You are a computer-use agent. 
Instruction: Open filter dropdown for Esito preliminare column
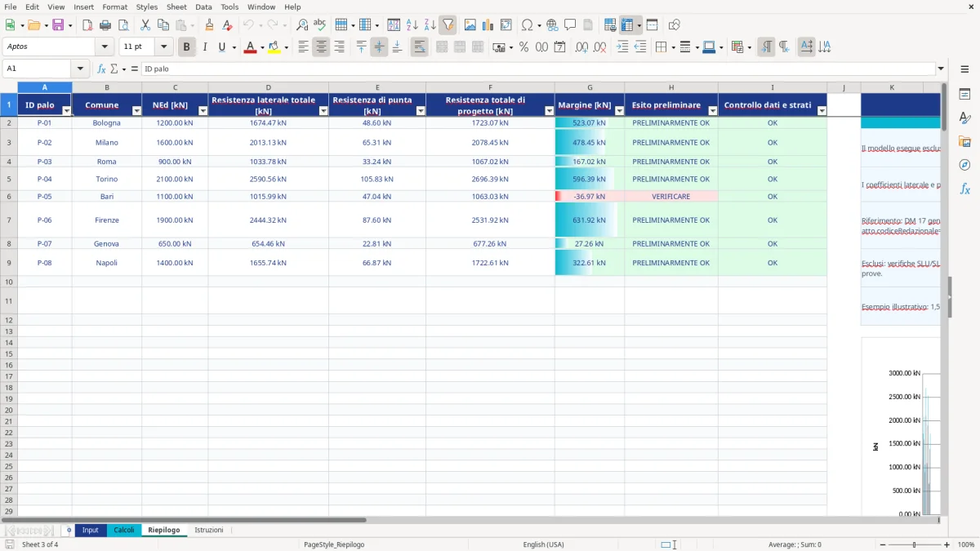click(x=712, y=110)
